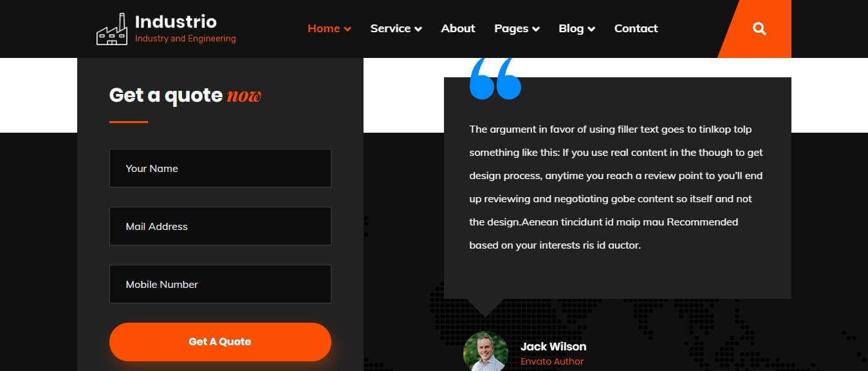The image size is (868, 371).
Task: Click Jack Wilson's avatar photo
Action: [486, 352]
